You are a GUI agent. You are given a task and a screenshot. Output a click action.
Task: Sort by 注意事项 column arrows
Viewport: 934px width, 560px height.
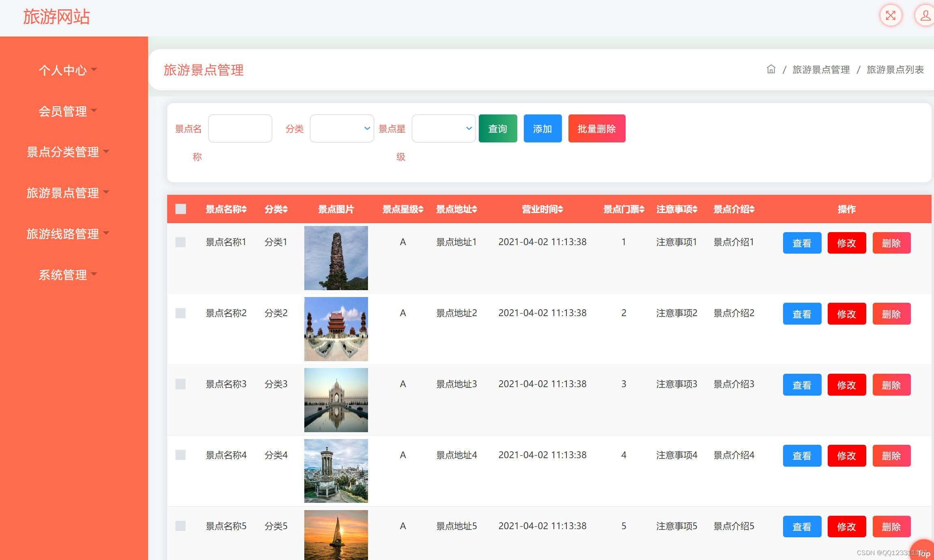(695, 209)
